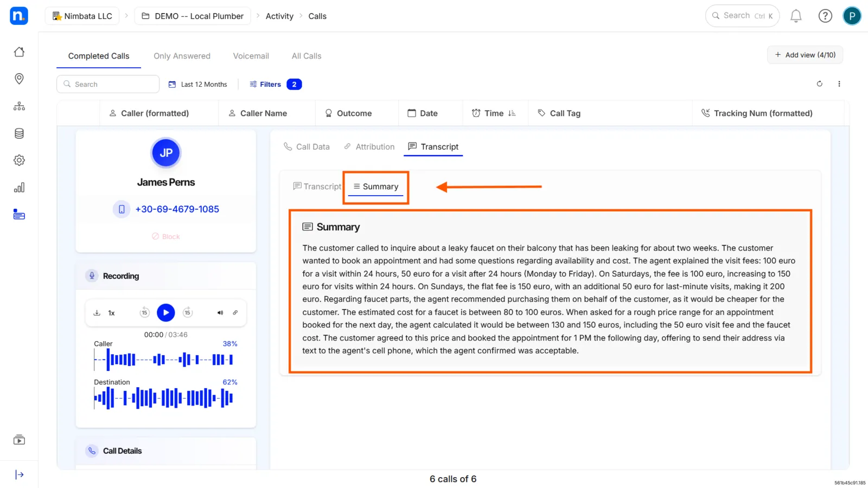Open the location pin sidebar icon
The height and width of the screenshot is (488, 868).
tap(19, 79)
